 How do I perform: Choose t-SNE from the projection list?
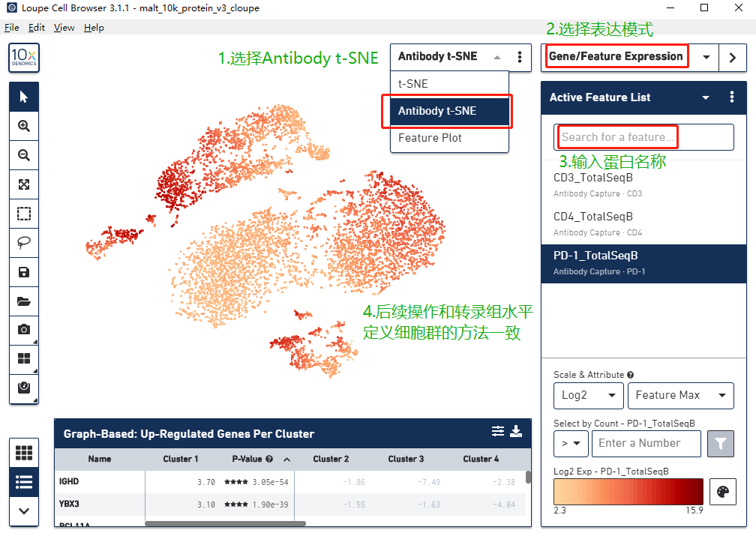pyautogui.click(x=449, y=84)
